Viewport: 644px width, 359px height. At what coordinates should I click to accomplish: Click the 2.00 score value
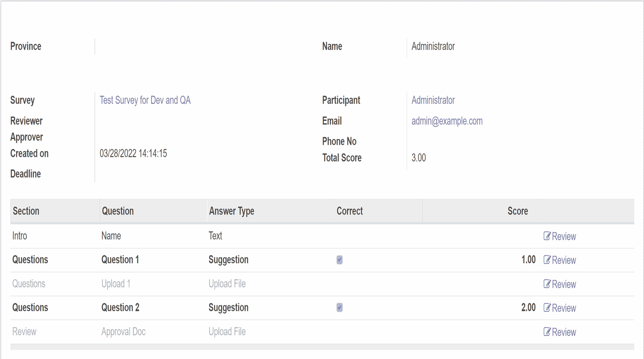coord(528,308)
